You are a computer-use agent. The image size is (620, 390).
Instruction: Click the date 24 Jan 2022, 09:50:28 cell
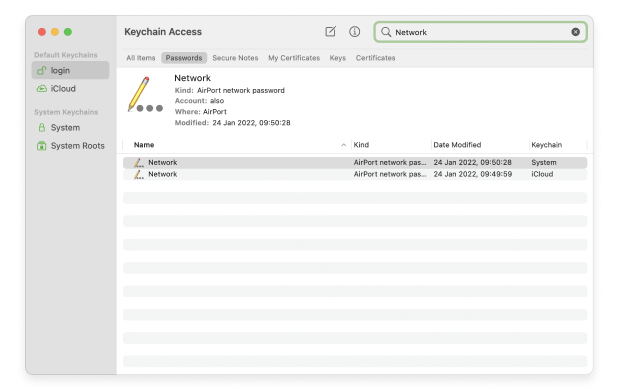click(473, 163)
